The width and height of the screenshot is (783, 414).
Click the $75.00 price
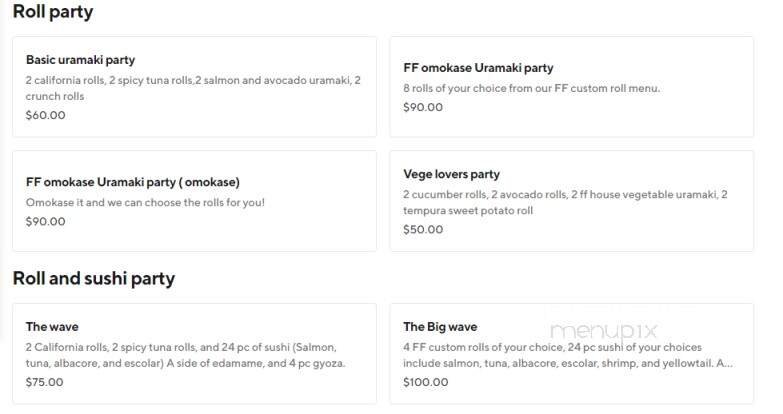pyautogui.click(x=45, y=382)
